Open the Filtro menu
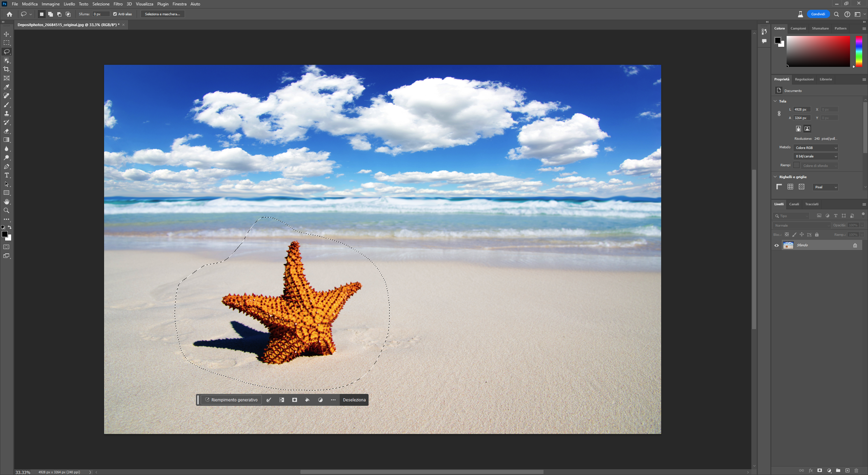Viewport: 868px width, 475px height. 118,4
